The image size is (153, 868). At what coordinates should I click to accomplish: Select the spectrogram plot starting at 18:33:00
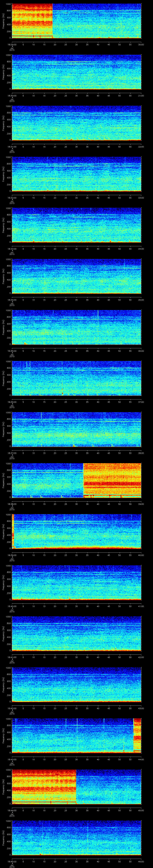coord(76,225)
